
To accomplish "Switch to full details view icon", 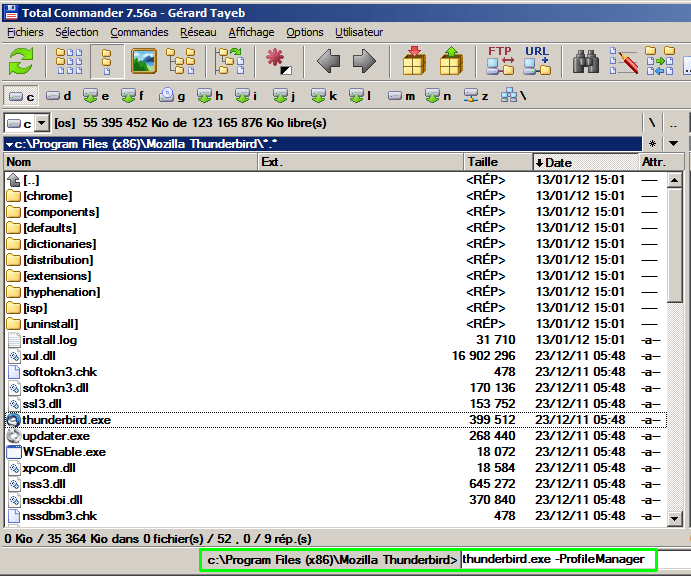I will coord(107,62).
